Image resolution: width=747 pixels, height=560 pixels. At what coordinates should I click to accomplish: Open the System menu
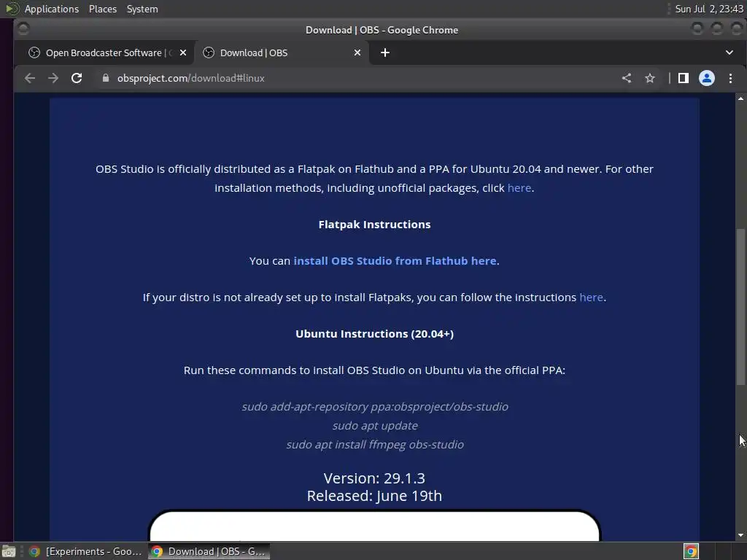coord(142,9)
